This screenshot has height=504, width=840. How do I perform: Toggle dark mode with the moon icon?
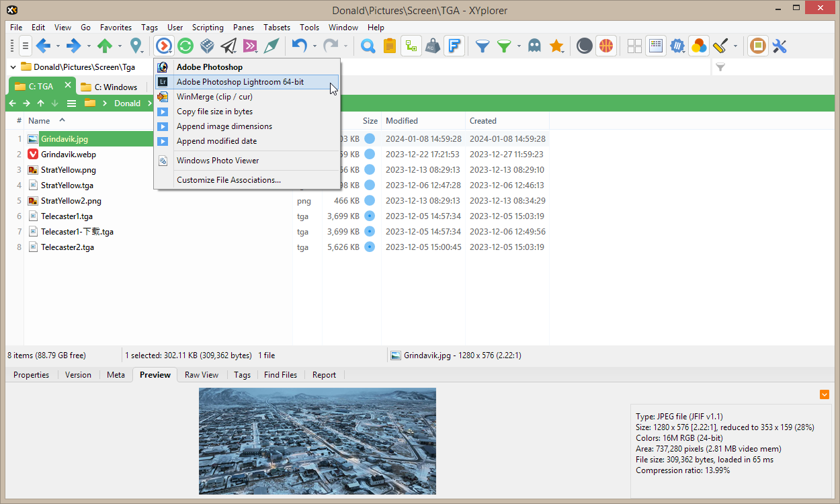point(585,46)
